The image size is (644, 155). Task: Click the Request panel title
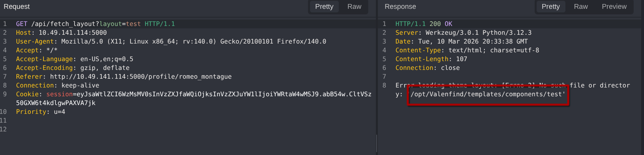[17, 6]
